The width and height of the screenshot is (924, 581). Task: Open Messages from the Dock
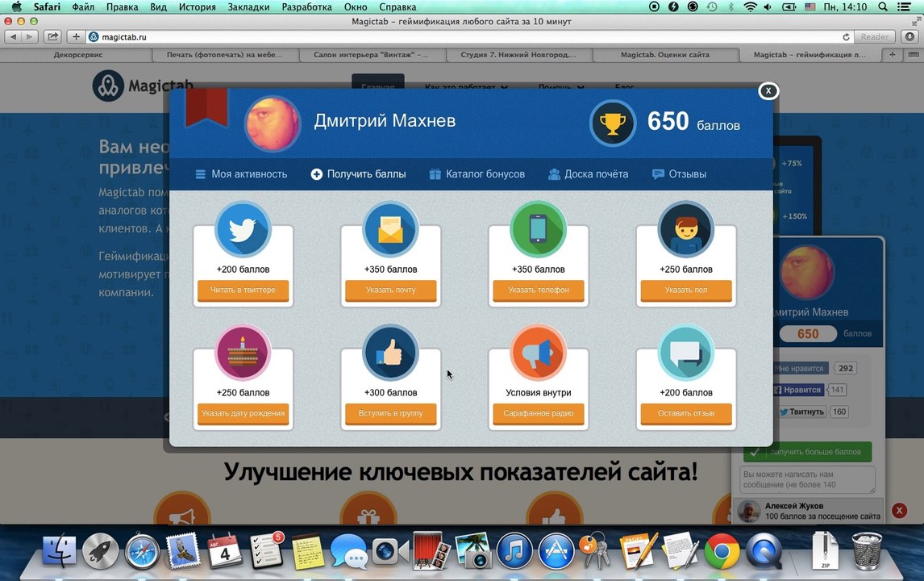coord(348,551)
